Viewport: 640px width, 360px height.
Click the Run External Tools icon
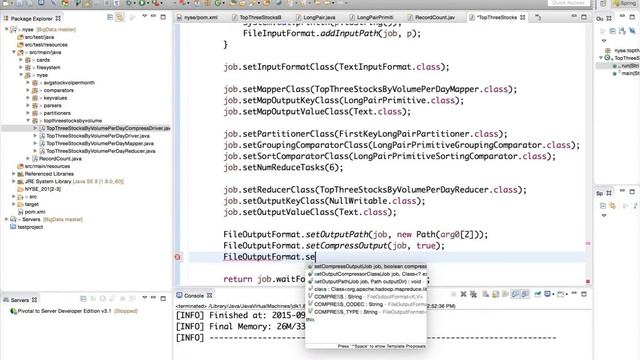156,3
